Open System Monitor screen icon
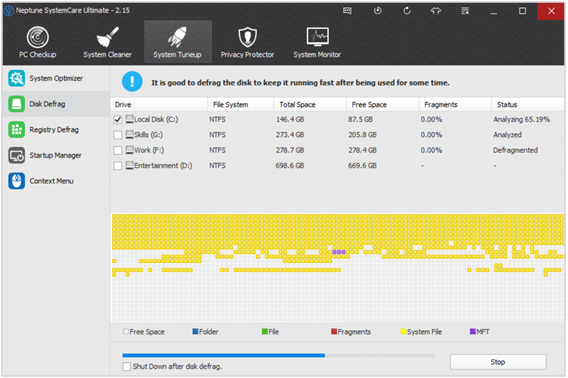Image resolution: width=568 pixels, height=378 pixels. [x=317, y=37]
